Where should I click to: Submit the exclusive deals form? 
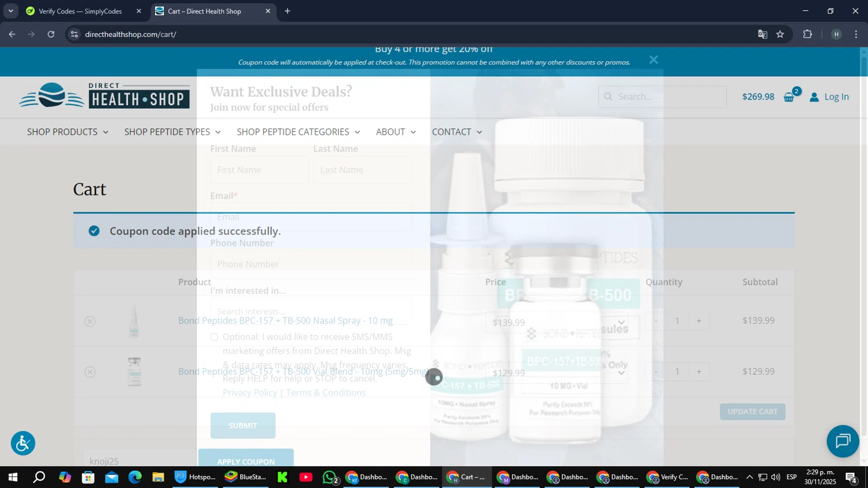pyautogui.click(x=243, y=426)
